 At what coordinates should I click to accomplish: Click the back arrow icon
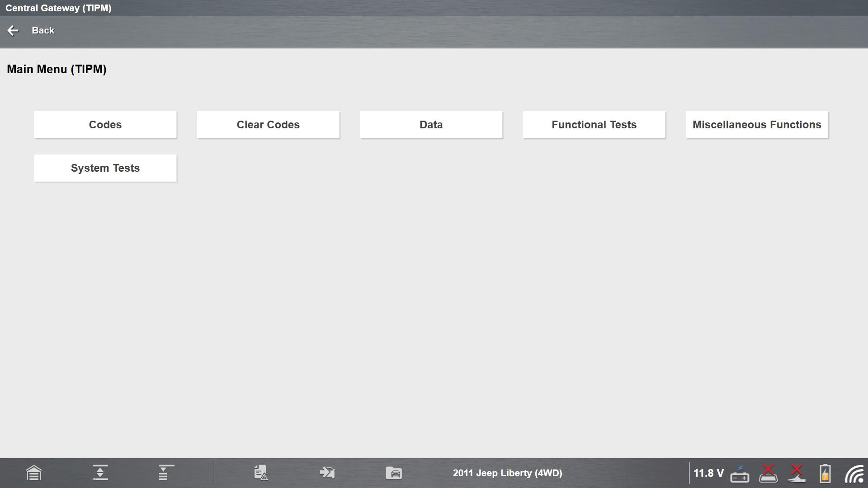(x=13, y=30)
